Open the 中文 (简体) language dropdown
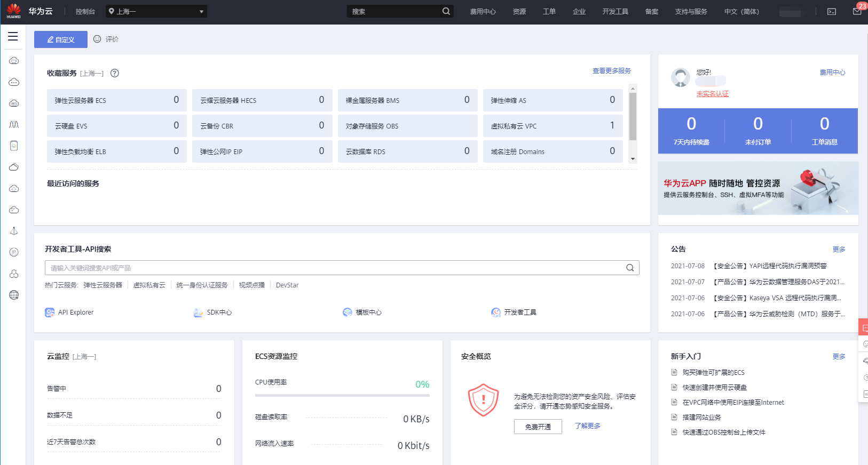Screen dimensions: 868x465 tap(741, 11)
